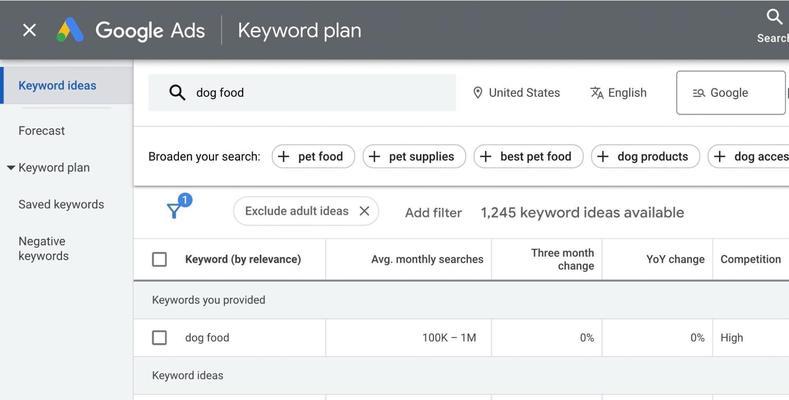This screenshot has height=400, width=789.
Task: Click the language icon beside English
Action: (x=597, y=93)
